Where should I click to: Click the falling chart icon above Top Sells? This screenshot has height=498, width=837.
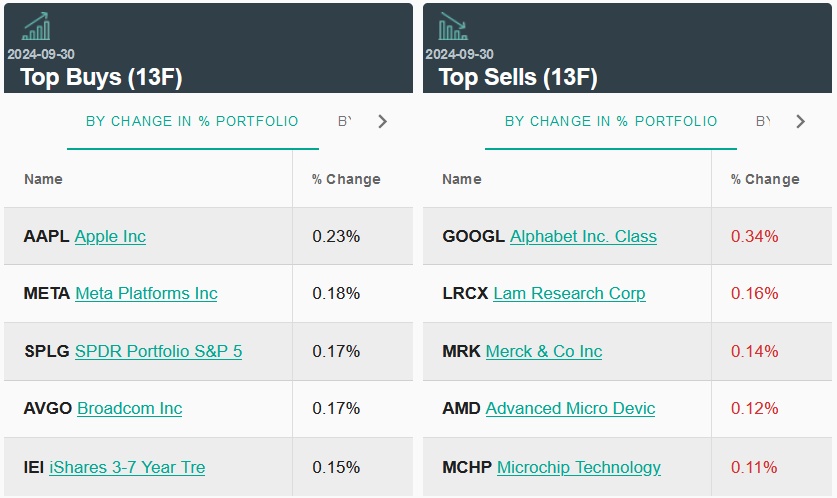click(x=453, y=26)
